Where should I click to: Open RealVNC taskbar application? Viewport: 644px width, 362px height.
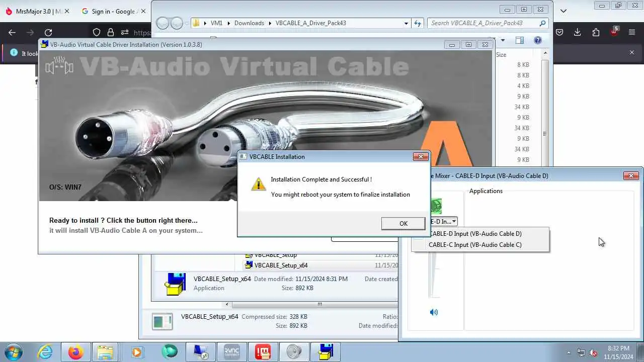[231, 352]
